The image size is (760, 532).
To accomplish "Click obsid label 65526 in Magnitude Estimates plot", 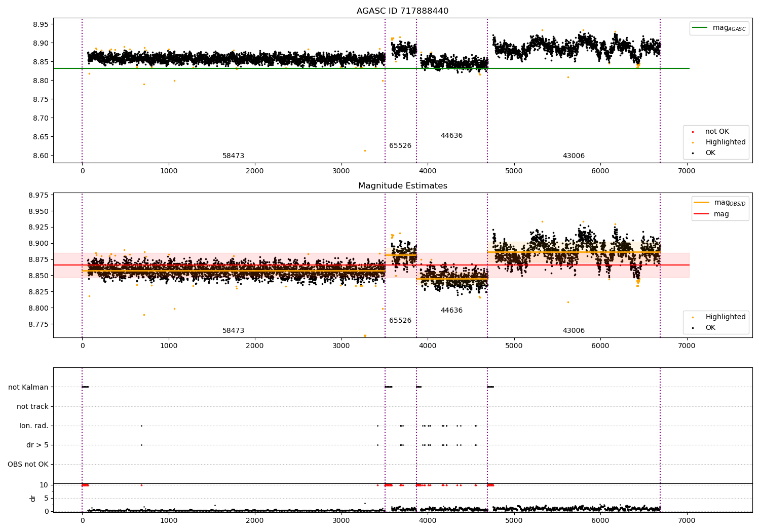I will tap(400, 321).
